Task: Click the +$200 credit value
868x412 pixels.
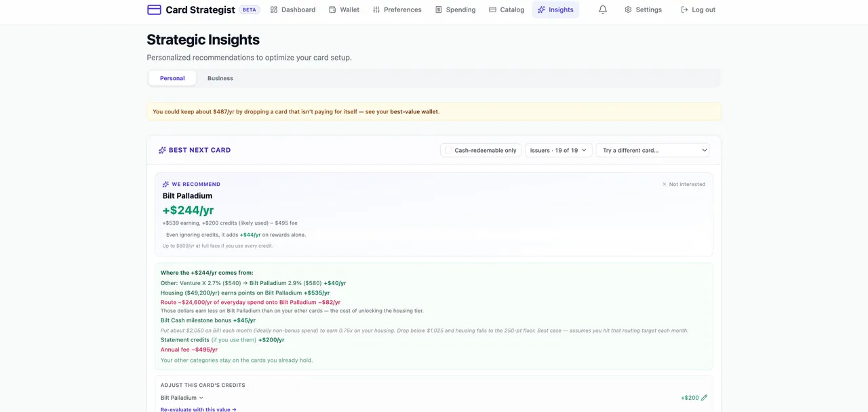Action: point(690,398)
